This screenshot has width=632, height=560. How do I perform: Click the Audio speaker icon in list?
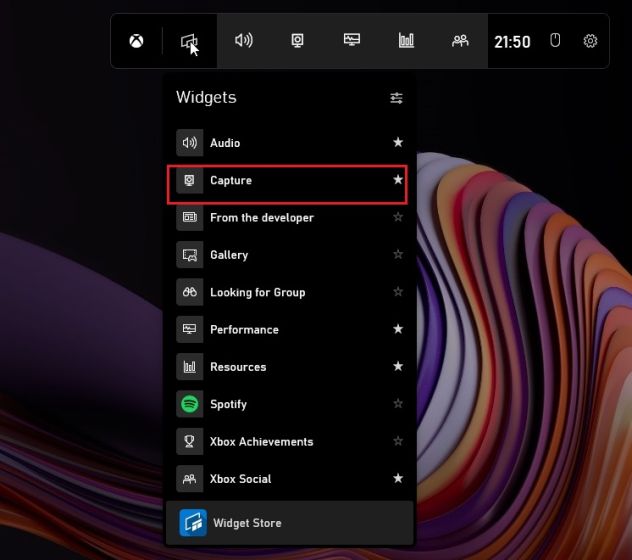click(x=189, y=143)
